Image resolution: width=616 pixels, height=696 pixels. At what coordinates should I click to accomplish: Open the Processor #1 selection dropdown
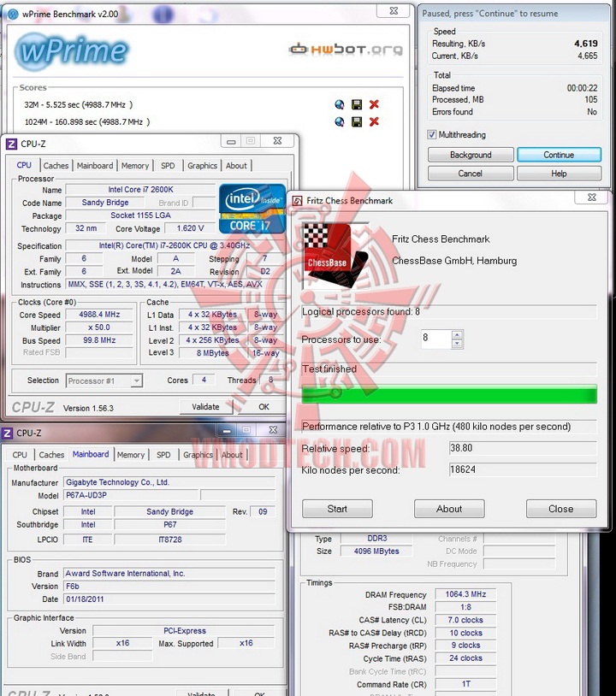tap(104, 380)
